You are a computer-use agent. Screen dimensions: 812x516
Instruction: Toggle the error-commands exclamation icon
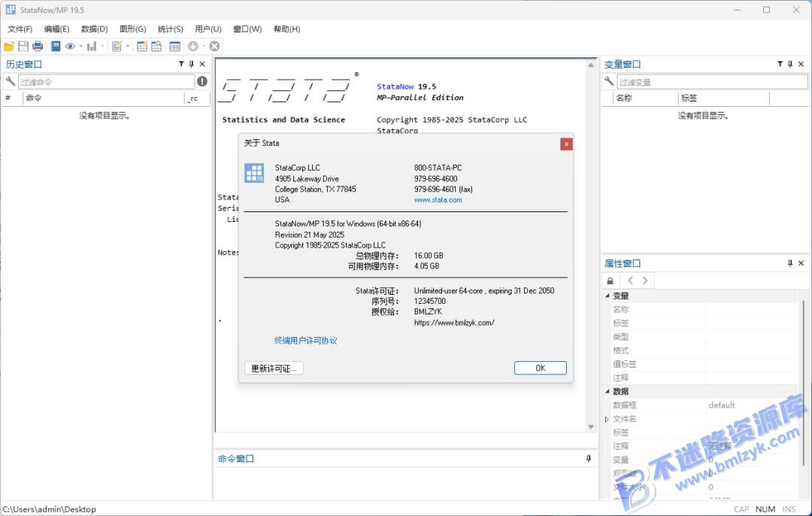tap(202, 81)
